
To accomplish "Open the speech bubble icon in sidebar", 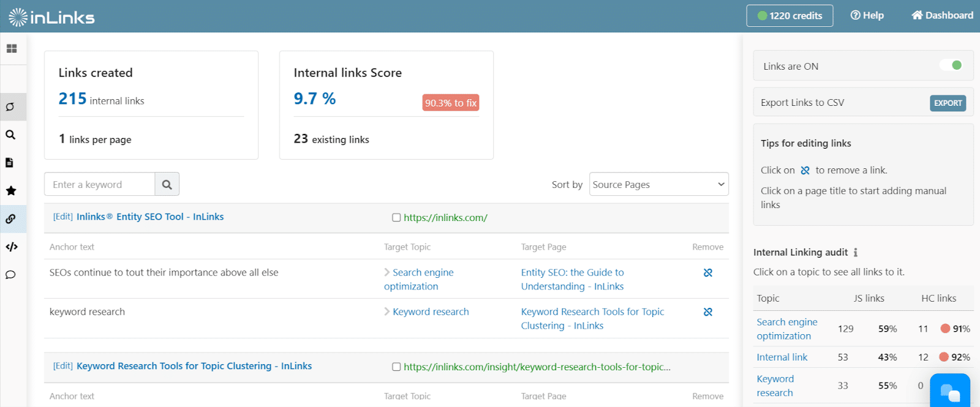I will pos(10,275).
